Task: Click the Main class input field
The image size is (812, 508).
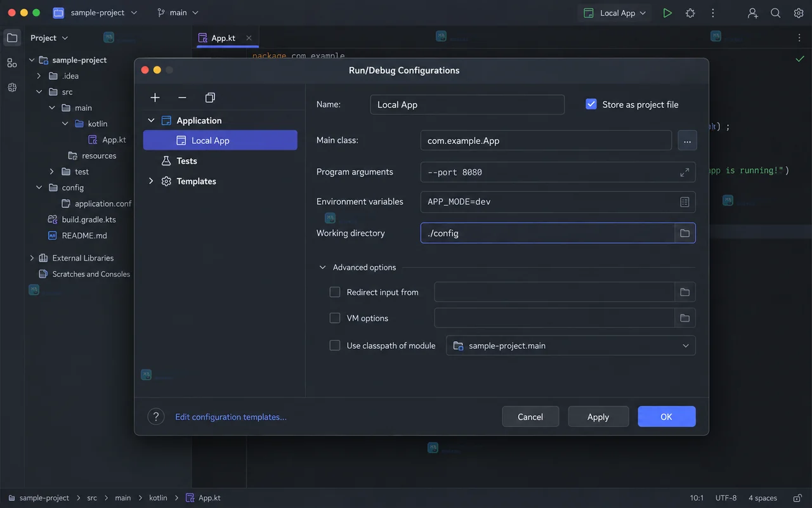Action: 546,140
